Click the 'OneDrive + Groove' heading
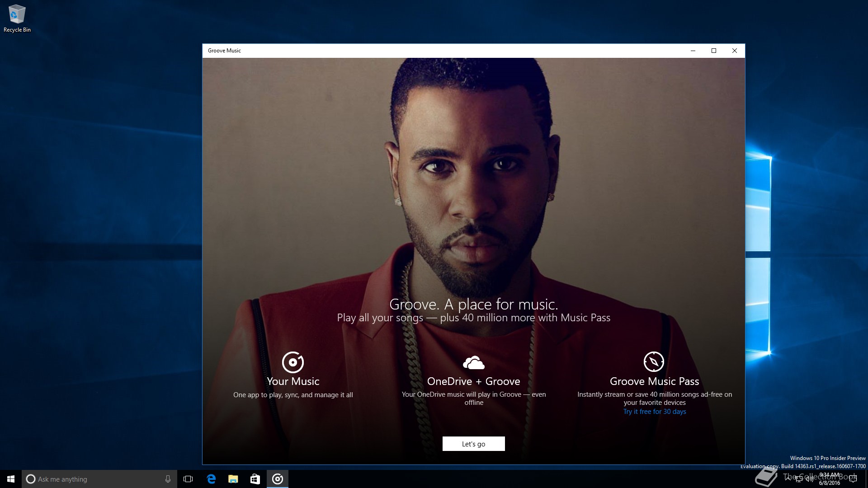The image size is (868, 488). click(x=473, y=381)
